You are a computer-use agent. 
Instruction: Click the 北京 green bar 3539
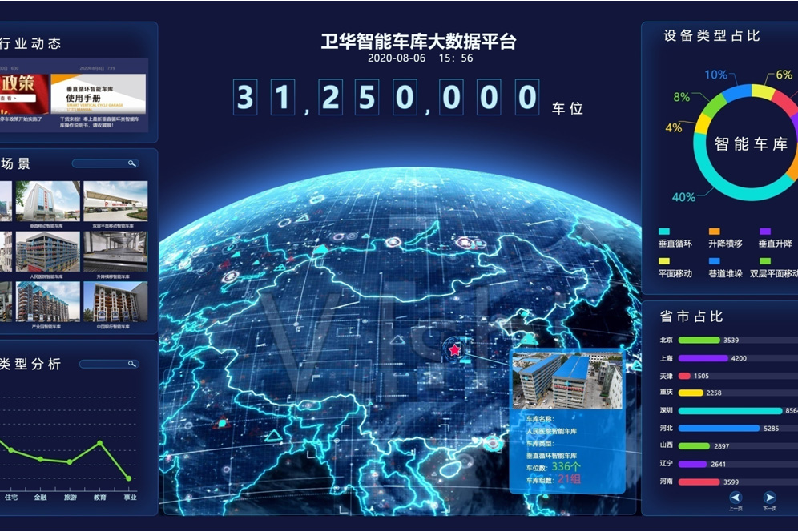coord(699,340)
